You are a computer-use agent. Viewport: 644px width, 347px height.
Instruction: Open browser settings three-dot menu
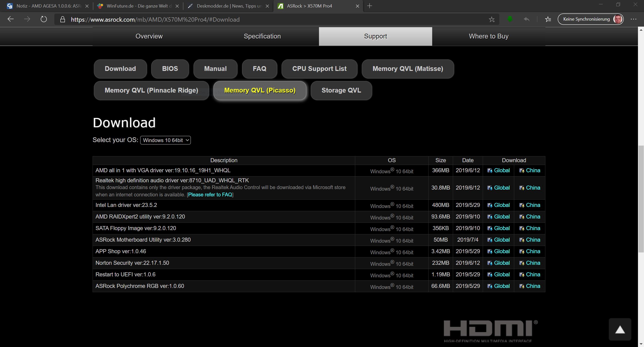(x=633, y=19)
